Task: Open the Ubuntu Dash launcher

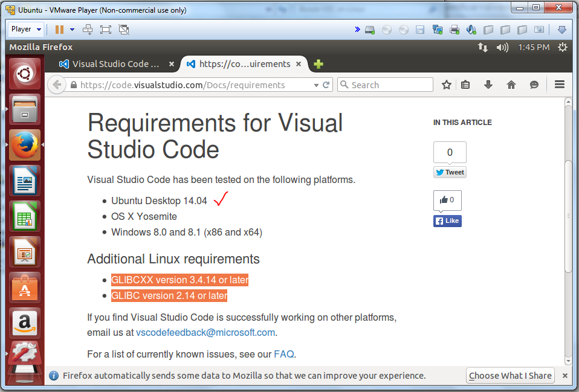Action: pos(25,74)
